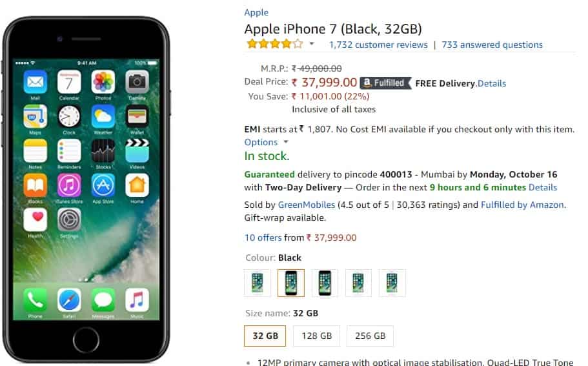Click the iTunes Store icon on phone image

pos(69,185)
